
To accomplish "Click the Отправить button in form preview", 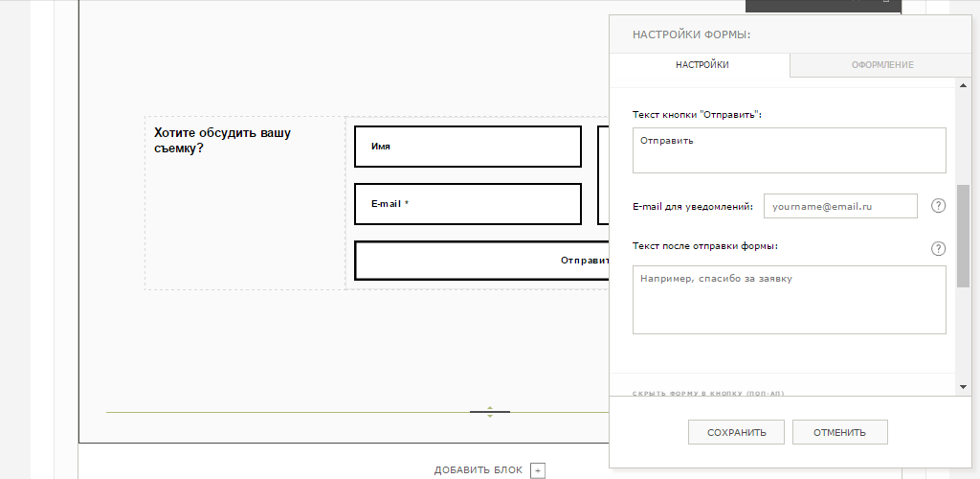I will tap(481, 261).
